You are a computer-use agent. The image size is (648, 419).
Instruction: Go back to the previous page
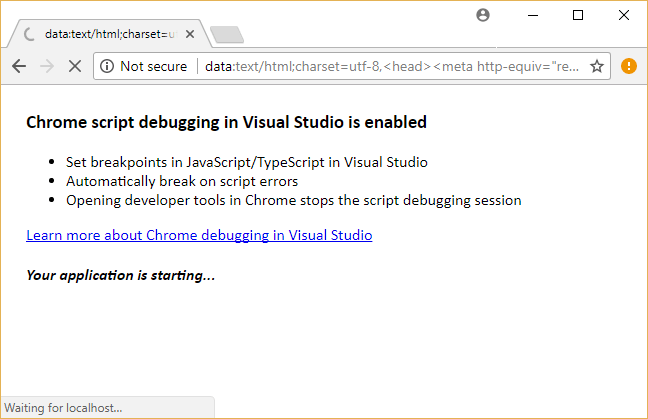[19, 66]
